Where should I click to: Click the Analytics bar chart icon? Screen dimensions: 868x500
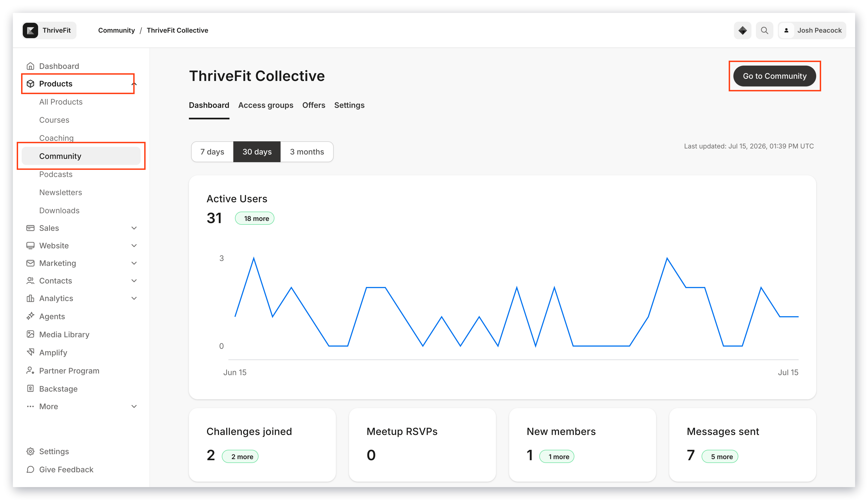30,298
